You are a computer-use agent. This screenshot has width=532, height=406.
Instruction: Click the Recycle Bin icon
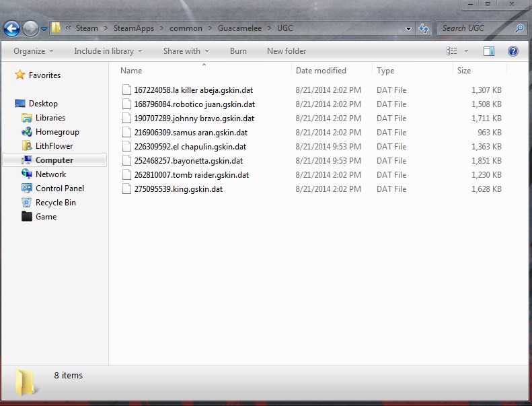pyautogui.click(x=26, y=203)
